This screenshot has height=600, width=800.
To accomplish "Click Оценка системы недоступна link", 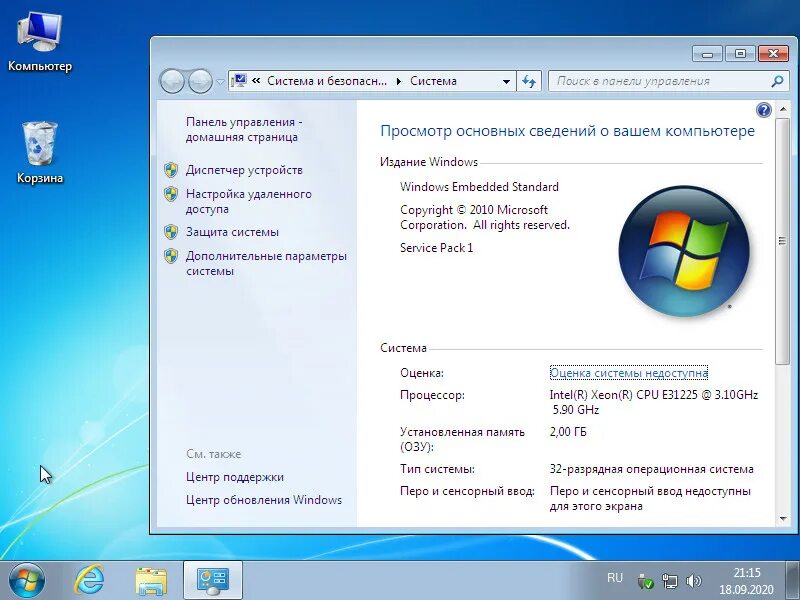I will tap(629, 373).
